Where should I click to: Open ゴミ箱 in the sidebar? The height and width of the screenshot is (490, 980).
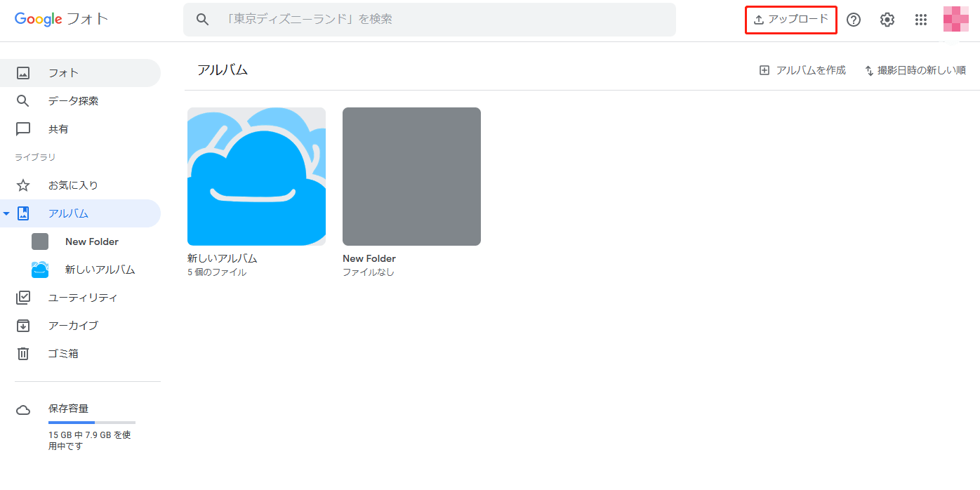[x=80, y=354]
